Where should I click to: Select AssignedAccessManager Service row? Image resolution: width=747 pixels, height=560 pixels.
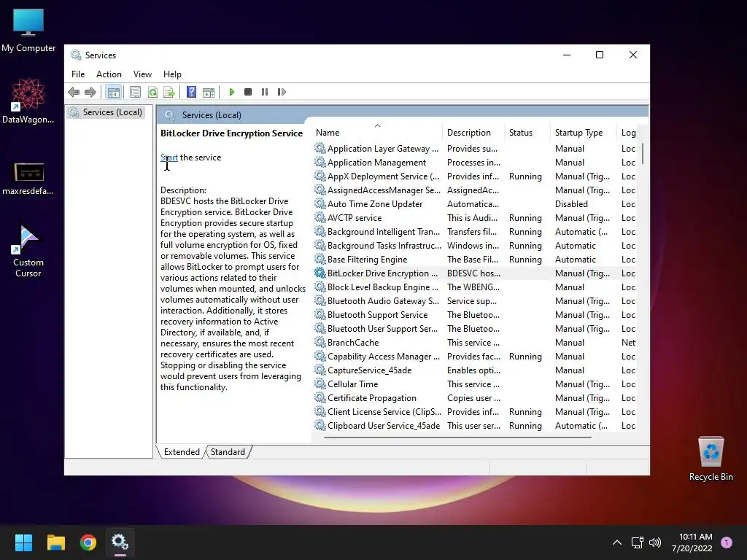474,190
